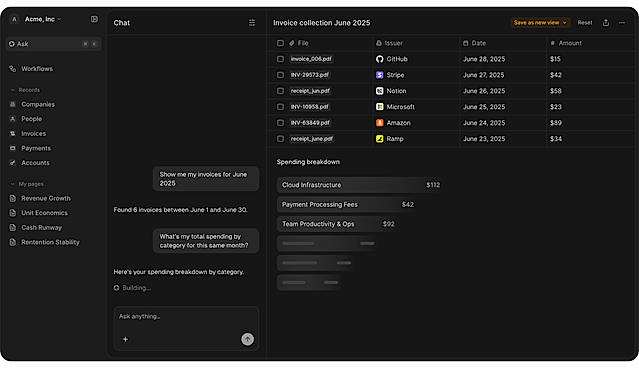Click the Acme workspace avatar icon
Viewport: 639px width, 368px height.
(14, 19)
